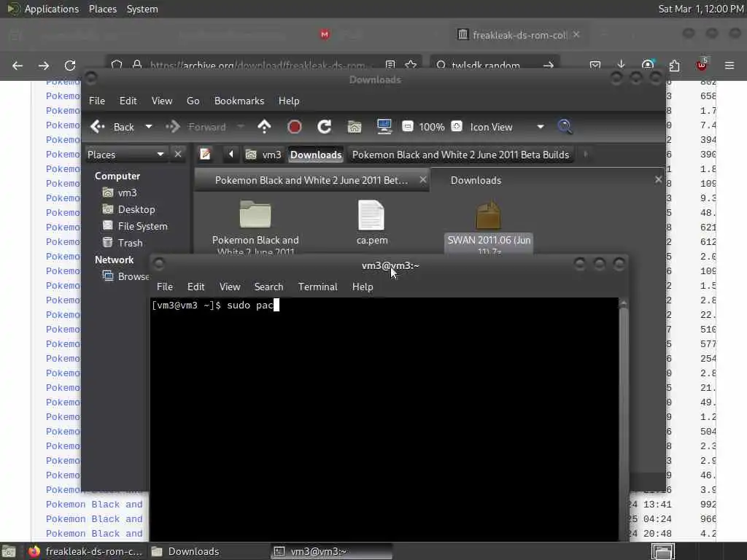Go up to parent folder icon

(264, 127)
